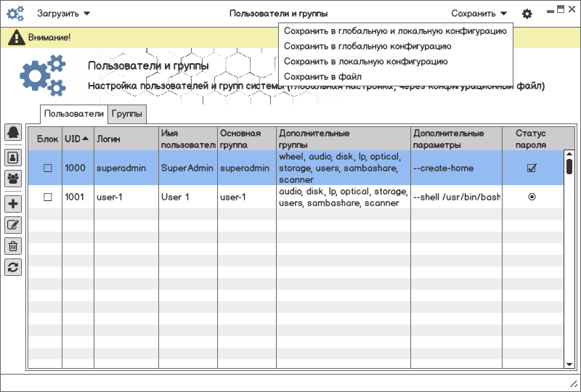The image size is (581, 392).
Task: Click the Дополнительные группы column header
Action: (x=344, y=139)
